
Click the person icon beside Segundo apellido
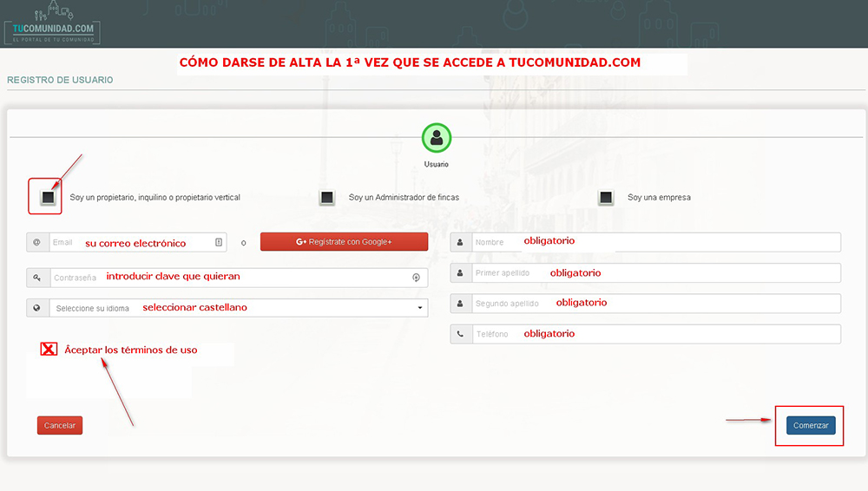pyautogui.click(x=461, y=304)
